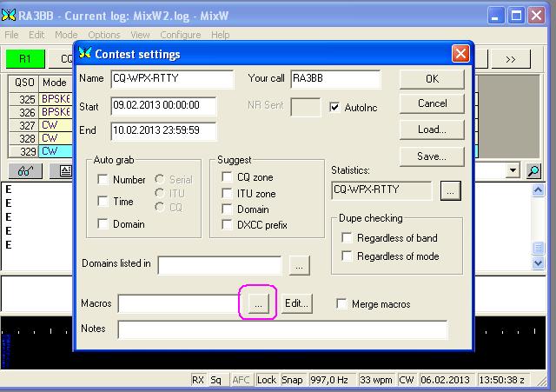Click the Domains listed in browse button

point(299,265)
